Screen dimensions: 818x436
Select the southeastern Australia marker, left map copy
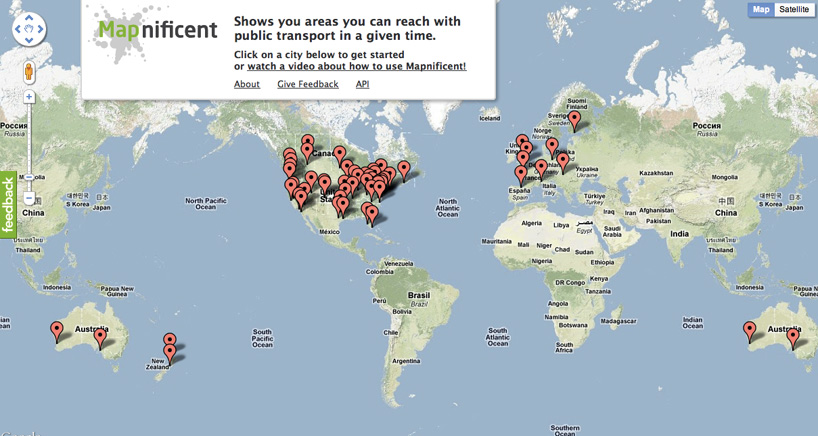pos(100,339)
